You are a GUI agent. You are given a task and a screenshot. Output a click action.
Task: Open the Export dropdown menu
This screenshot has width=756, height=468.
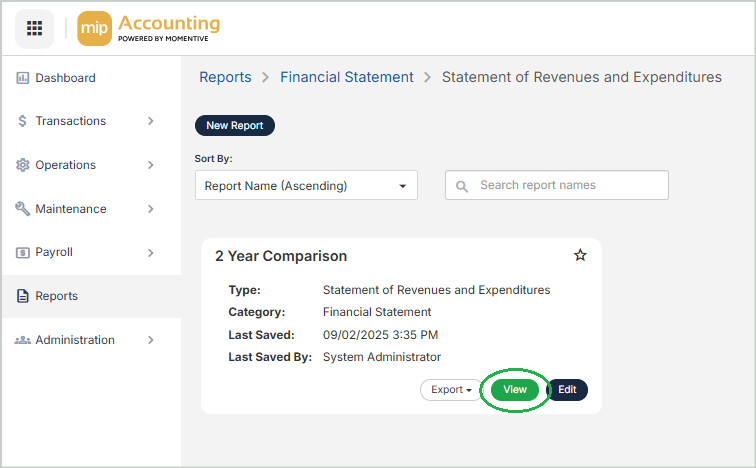tap(452, 390)
